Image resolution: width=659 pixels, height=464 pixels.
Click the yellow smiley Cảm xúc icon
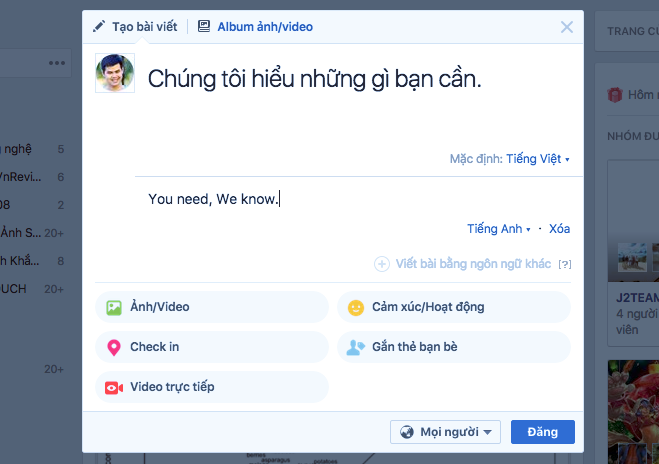point(355,307)
